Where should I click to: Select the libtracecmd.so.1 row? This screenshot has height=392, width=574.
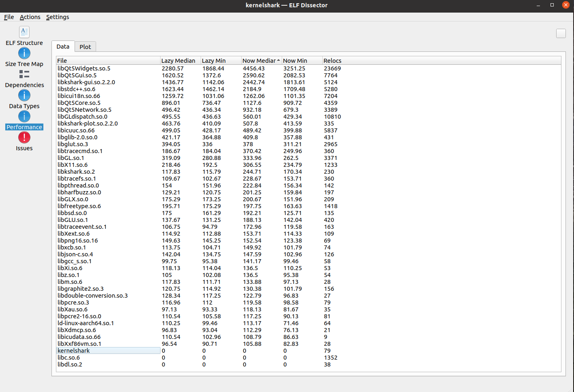point(308,151)
